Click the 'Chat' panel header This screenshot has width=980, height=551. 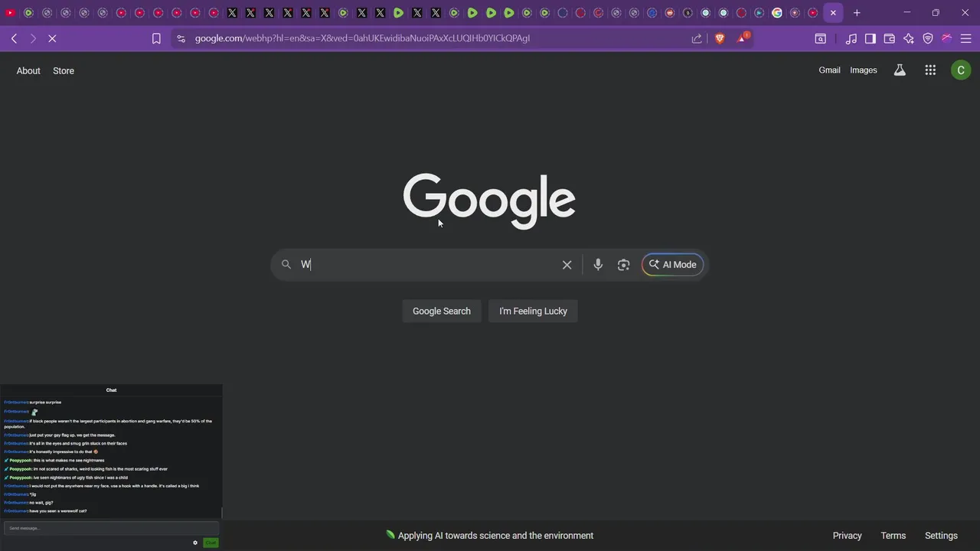coord(111,390)
